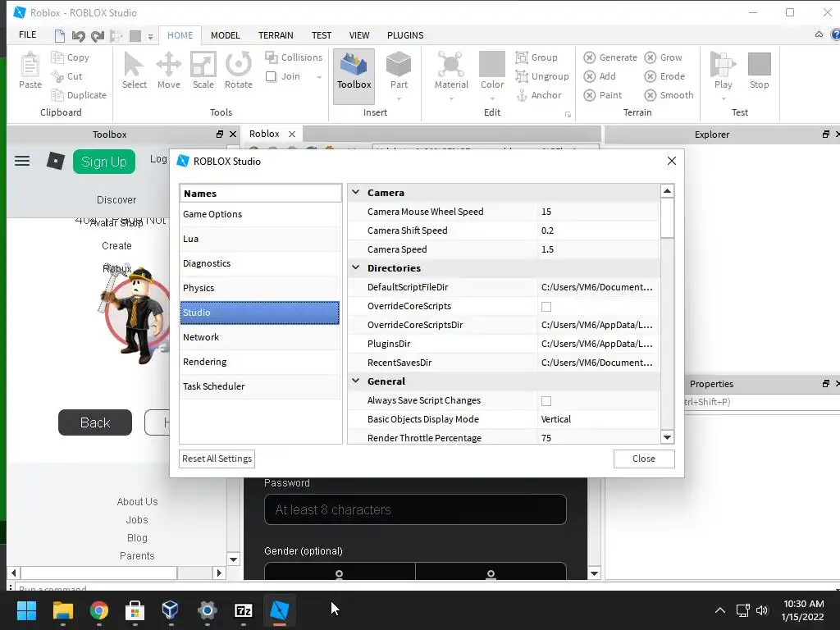Switch to the TERRAIN ribbon tab
This screenshot has height=630, width=840.
pos(276,35)
